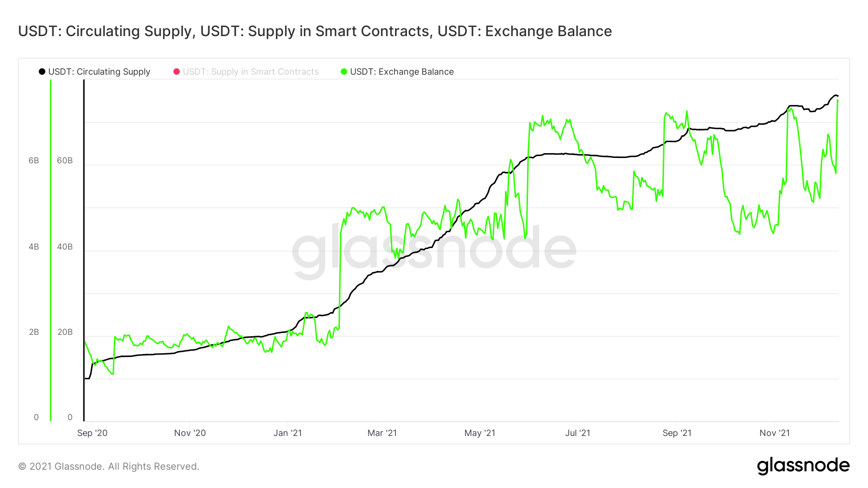Click the Jan '21 x-axis label
The height and width of the screenshot is (488, 868).
(287, 433)
